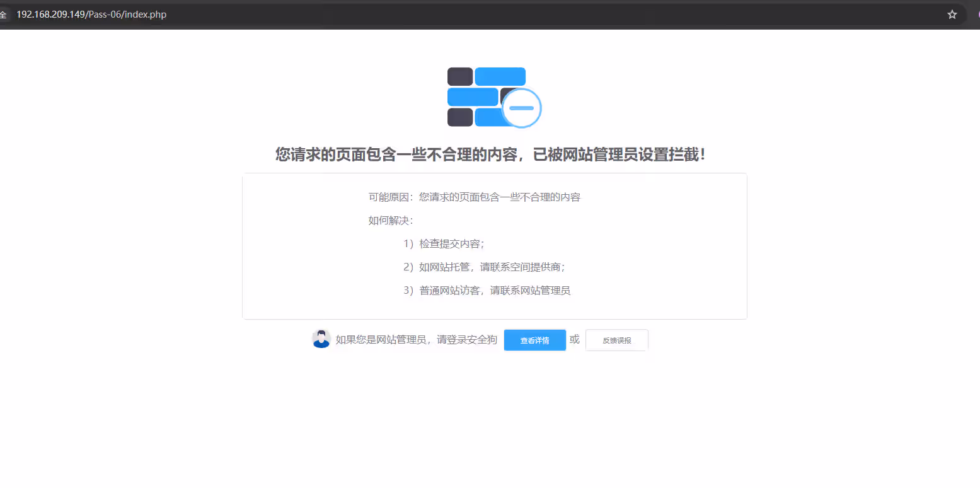Click the bold blocked-page heading text
This screenshot has width=980, height=488.
(490, 154)
